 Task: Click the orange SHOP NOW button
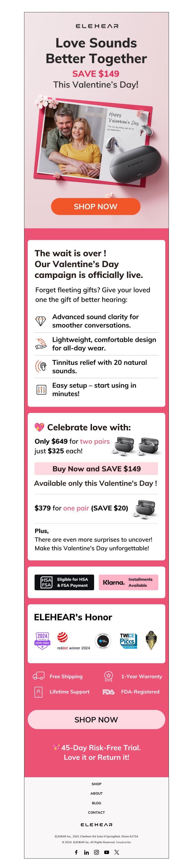(x=96, y=206)
